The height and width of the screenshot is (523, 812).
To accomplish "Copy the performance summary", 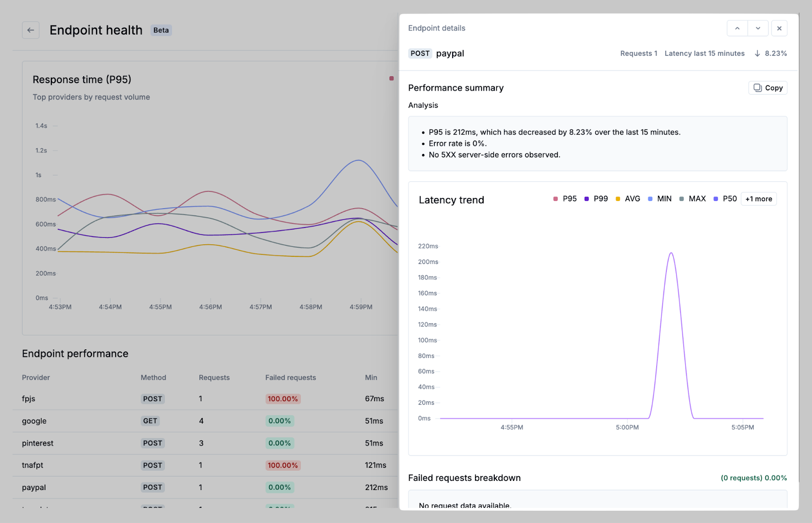I will point(768,88).
